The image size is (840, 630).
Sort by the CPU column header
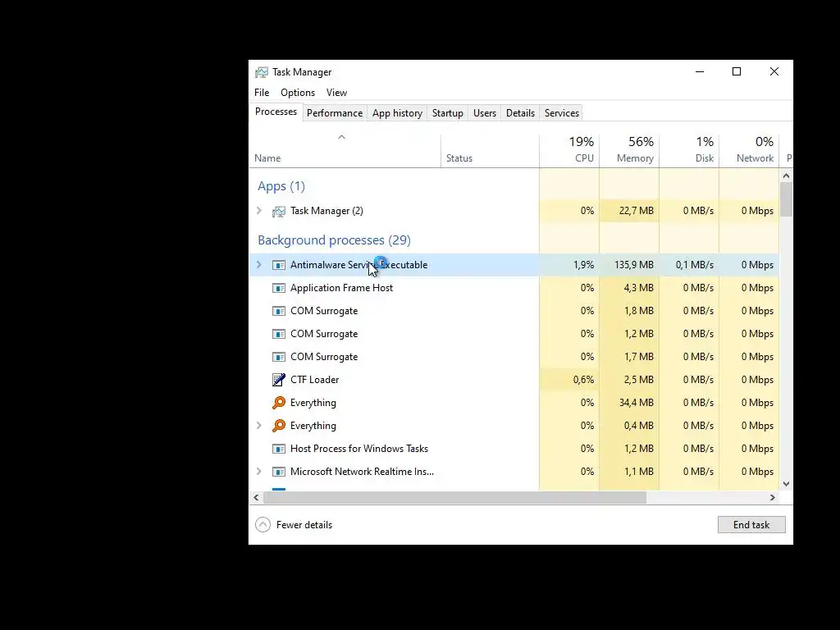[569, 151]
